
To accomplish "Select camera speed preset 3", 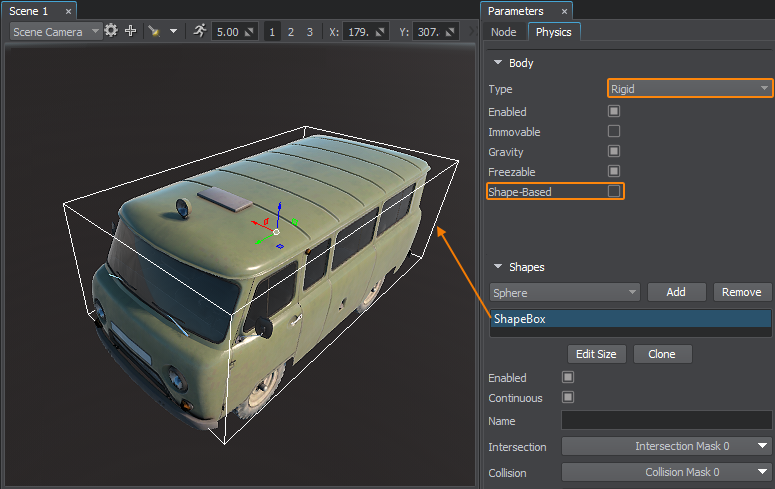I will [x=310, y=32].
